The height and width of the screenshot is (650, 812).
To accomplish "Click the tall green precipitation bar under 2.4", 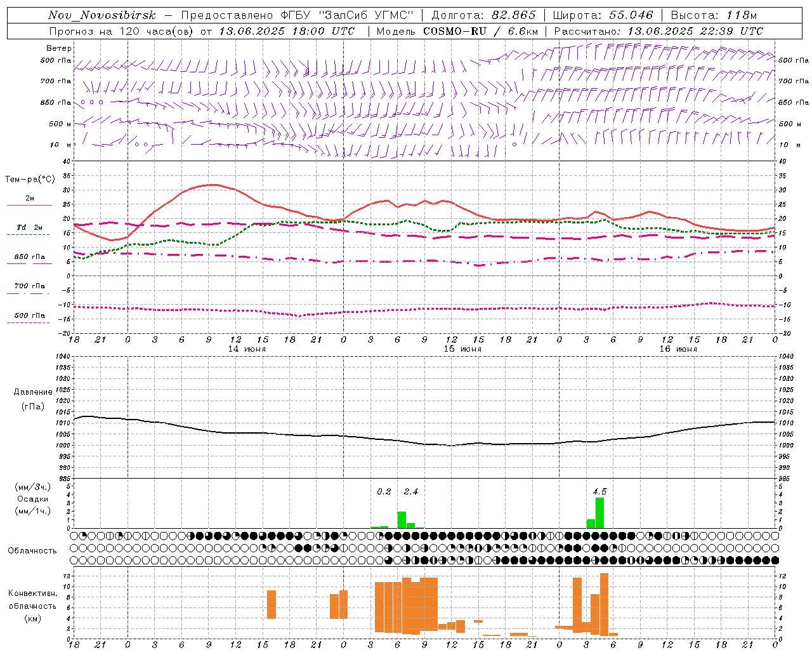I will coord(402,520).
